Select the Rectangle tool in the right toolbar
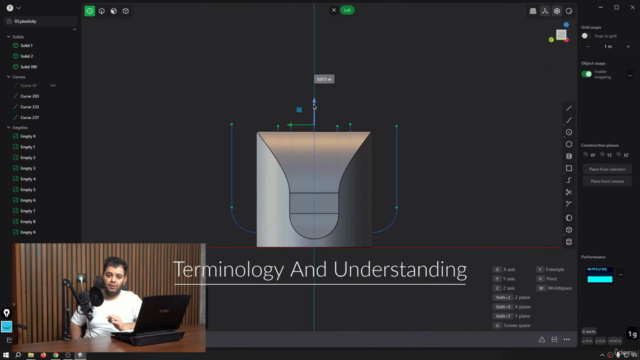640x360 pixels. 569,168
